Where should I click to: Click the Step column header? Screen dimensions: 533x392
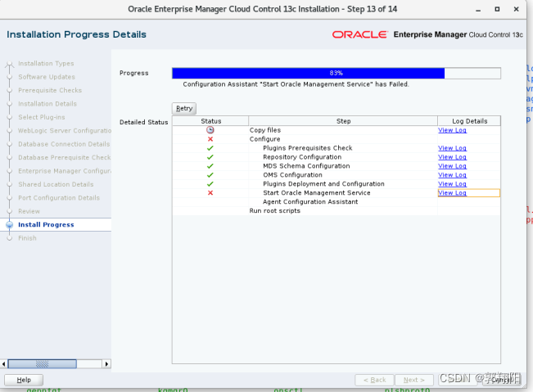point(343,121)
